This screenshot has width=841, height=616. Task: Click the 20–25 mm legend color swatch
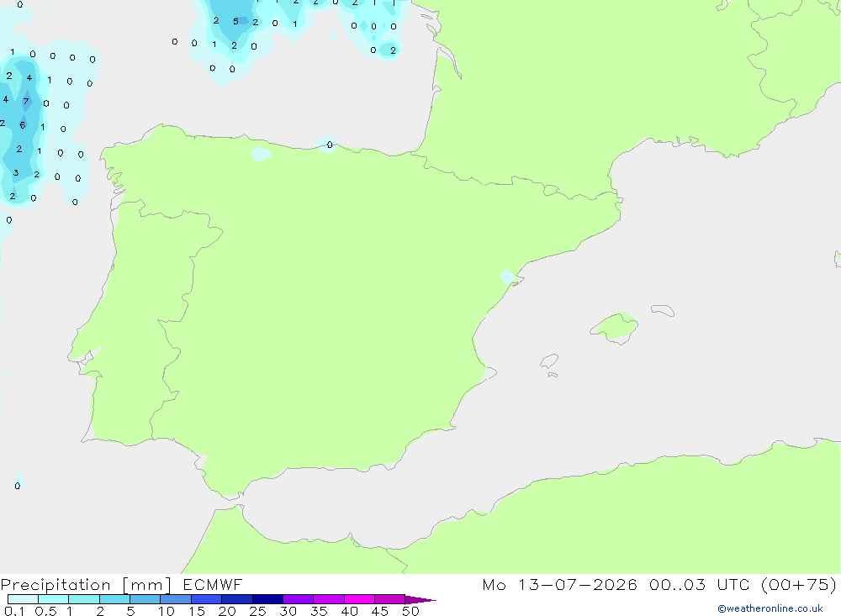point(237,599)
